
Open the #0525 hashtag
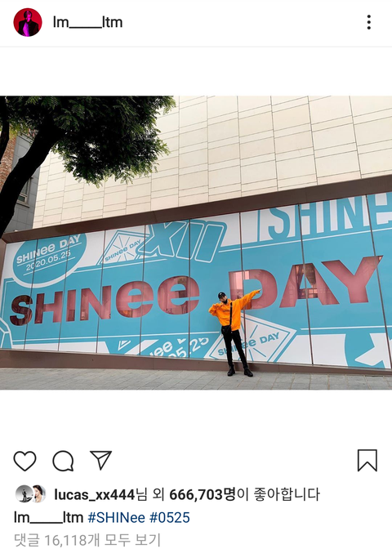(170, 517)
